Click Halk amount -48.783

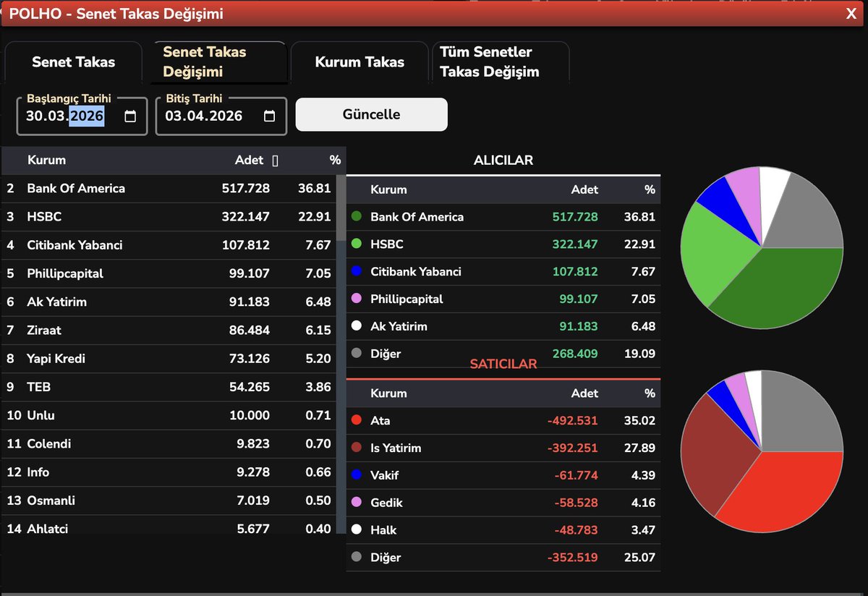(576, 530)
